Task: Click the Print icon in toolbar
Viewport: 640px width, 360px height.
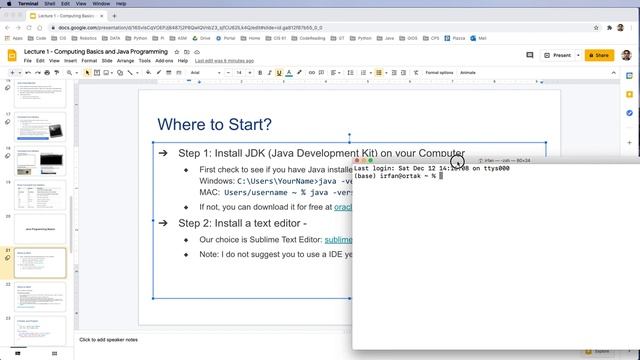Action: (47, 73)
